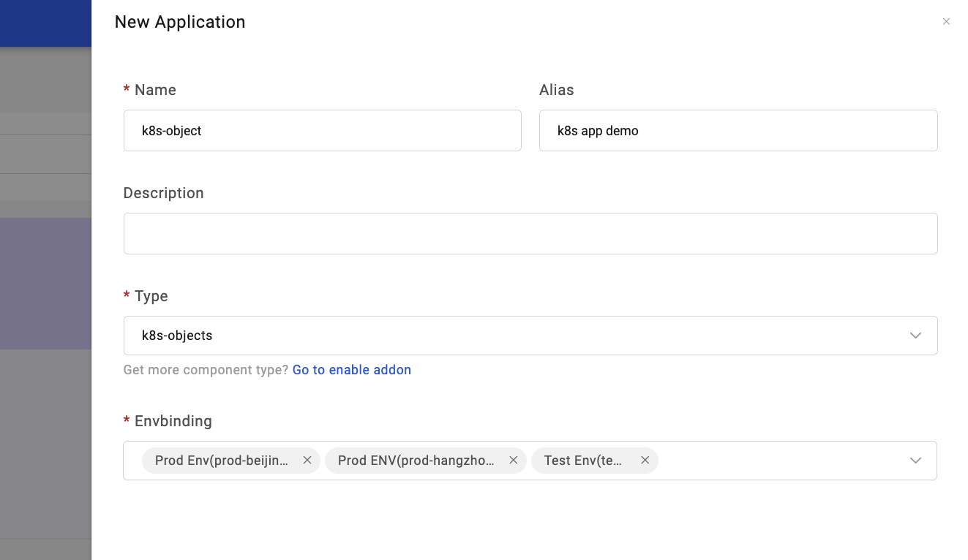The width and height of the screenshot is (968, 560).
Task: Remove the Prod Env(prod-beijing) tag
Action: click(307, 461)
